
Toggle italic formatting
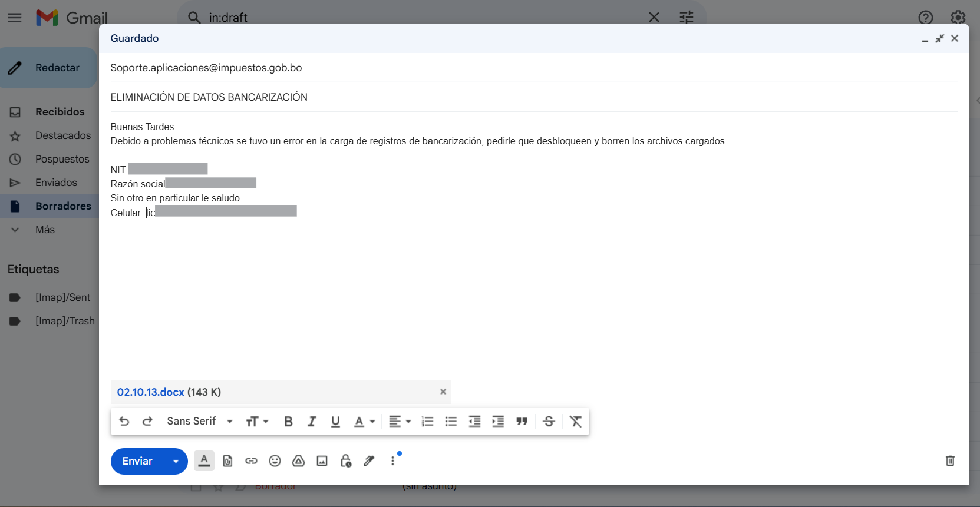point(312,422)
